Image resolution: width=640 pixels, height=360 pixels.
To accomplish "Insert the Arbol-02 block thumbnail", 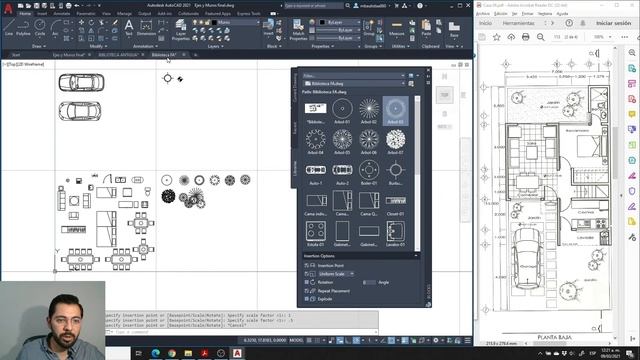I will (369, 111).
